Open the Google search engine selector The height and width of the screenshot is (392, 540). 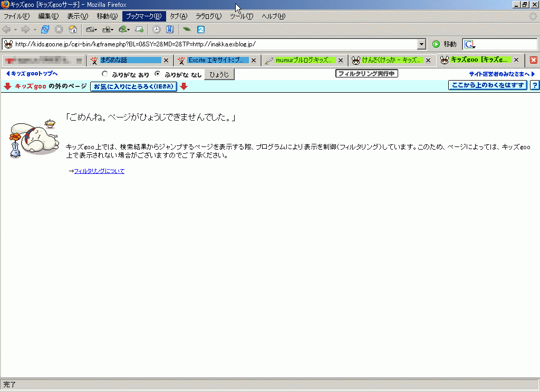(470, 44)
